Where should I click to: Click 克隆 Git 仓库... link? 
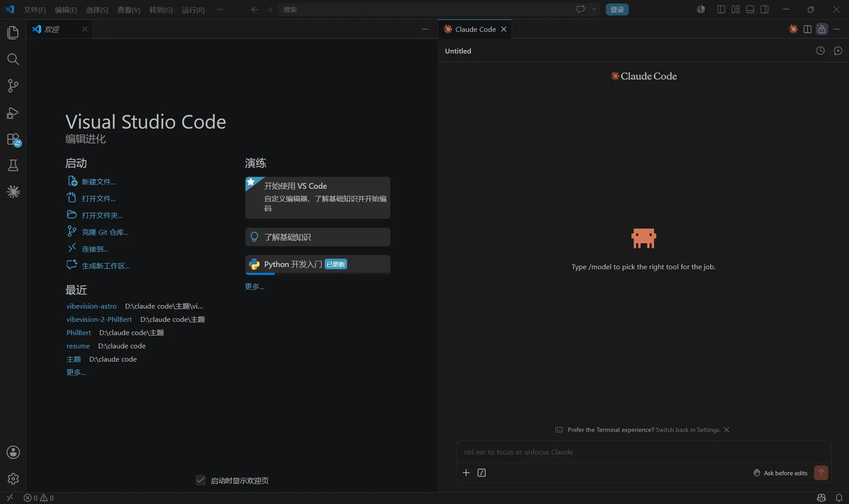click(105, 232)
